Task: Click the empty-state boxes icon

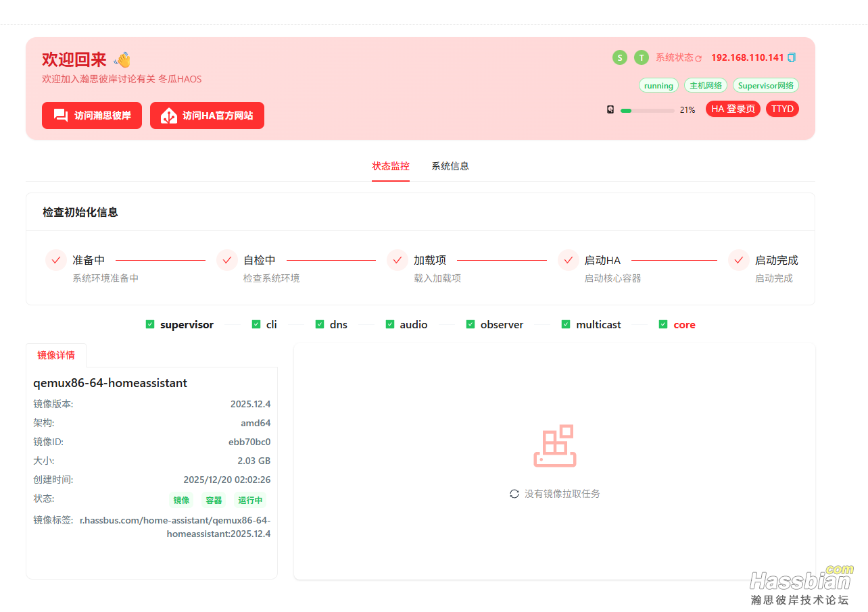Action: (555, 446)
